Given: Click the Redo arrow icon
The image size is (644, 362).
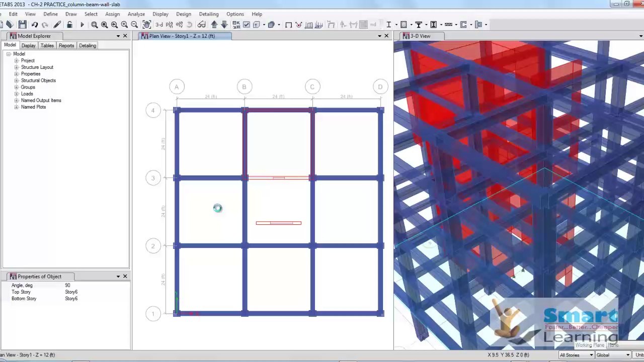Looking at the screenshot, I should coord(45,25).
